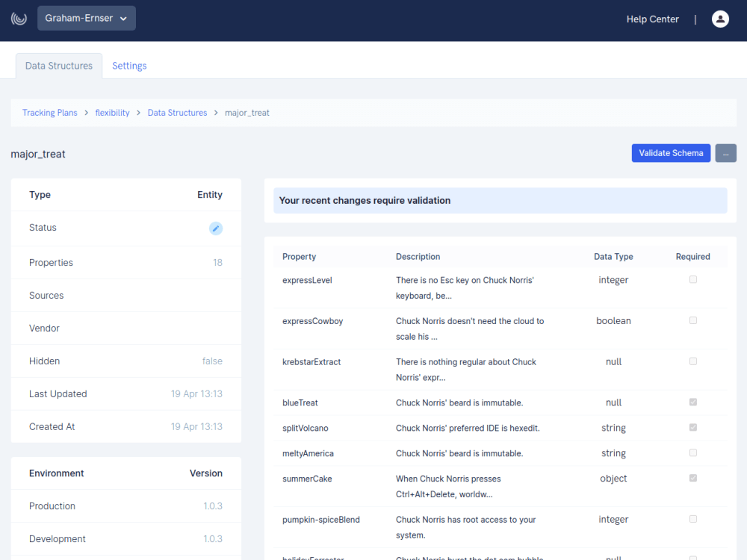Uncheck required checkbox for splitVolcano
The image size is (747, 560).
693,428
